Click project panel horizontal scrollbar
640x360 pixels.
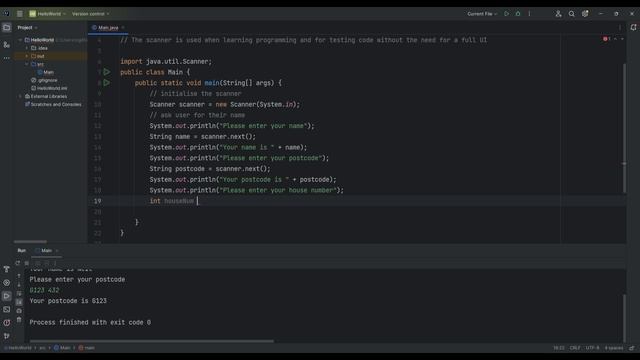[x=30, y=242]
